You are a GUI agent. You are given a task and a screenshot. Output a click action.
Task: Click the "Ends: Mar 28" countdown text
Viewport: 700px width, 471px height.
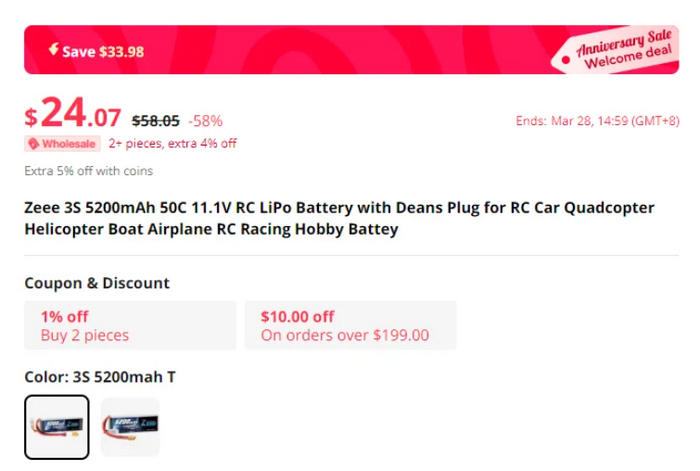598,121
